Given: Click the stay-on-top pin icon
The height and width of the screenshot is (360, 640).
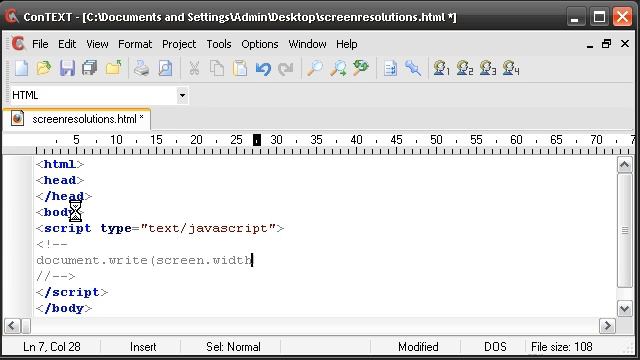Looking at the screenshot, I should 413,68.
